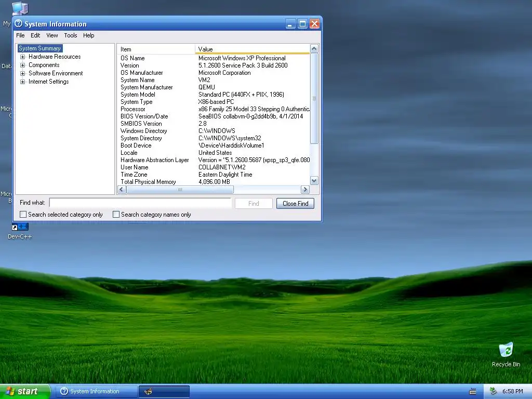Click the System Information title bar icon
The height and width of the screenshot is (399, 532).
click(x=19, y=23)
